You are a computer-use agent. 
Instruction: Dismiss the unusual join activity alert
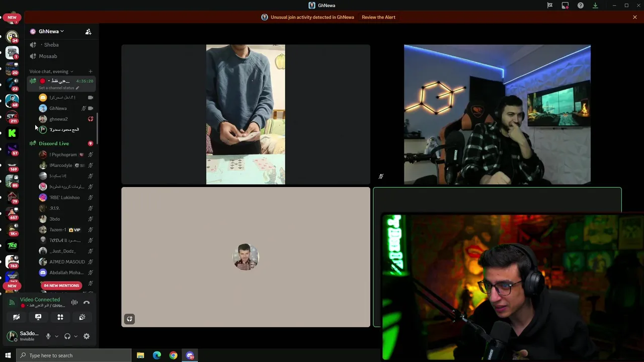pyautogui.click(x=635, y=17)
